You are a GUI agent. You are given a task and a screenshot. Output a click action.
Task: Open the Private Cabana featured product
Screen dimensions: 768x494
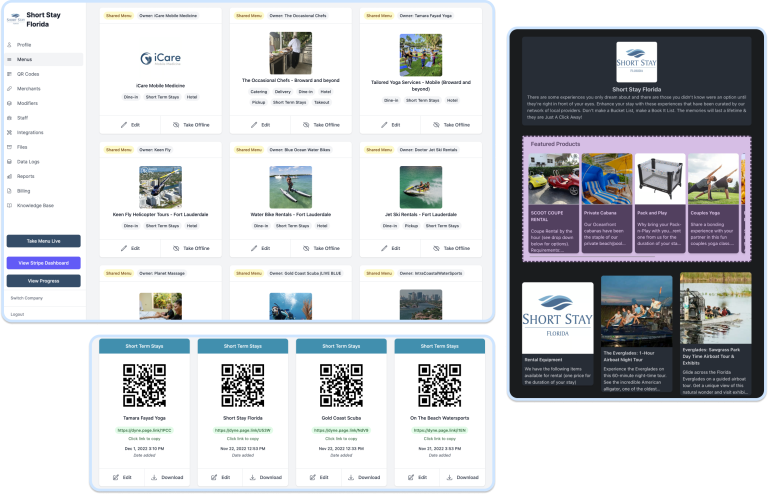(x=607, y=203)
